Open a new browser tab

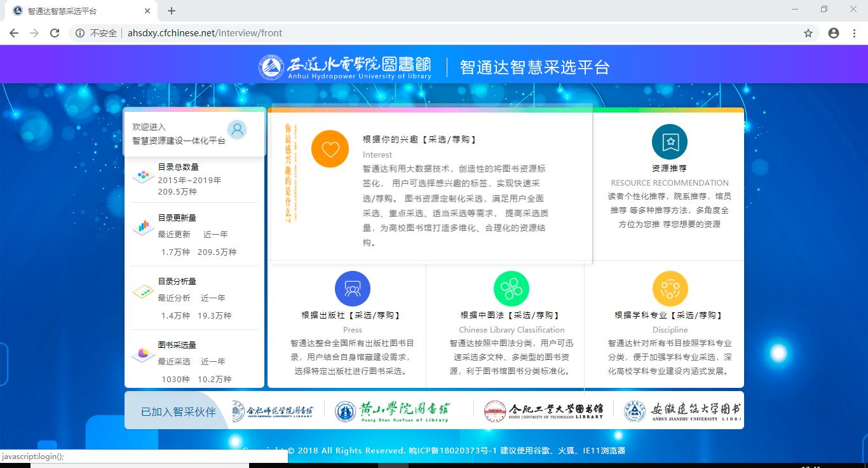click(172, 11)
